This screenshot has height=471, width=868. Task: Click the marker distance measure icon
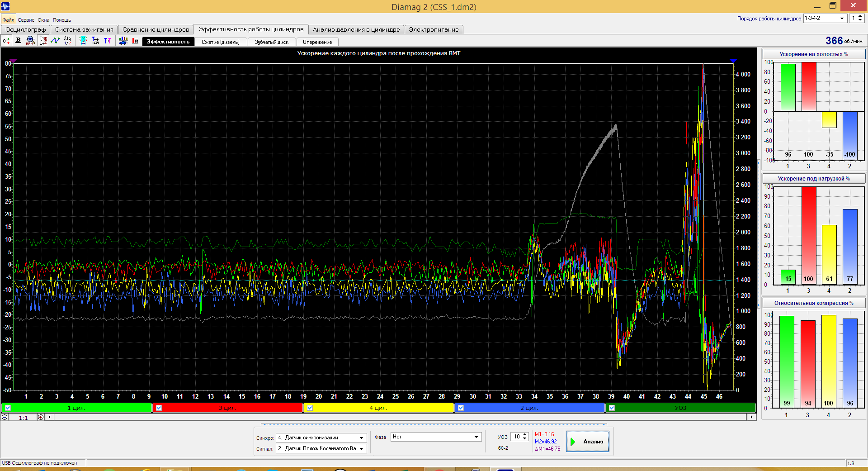(x=108, y=41)
